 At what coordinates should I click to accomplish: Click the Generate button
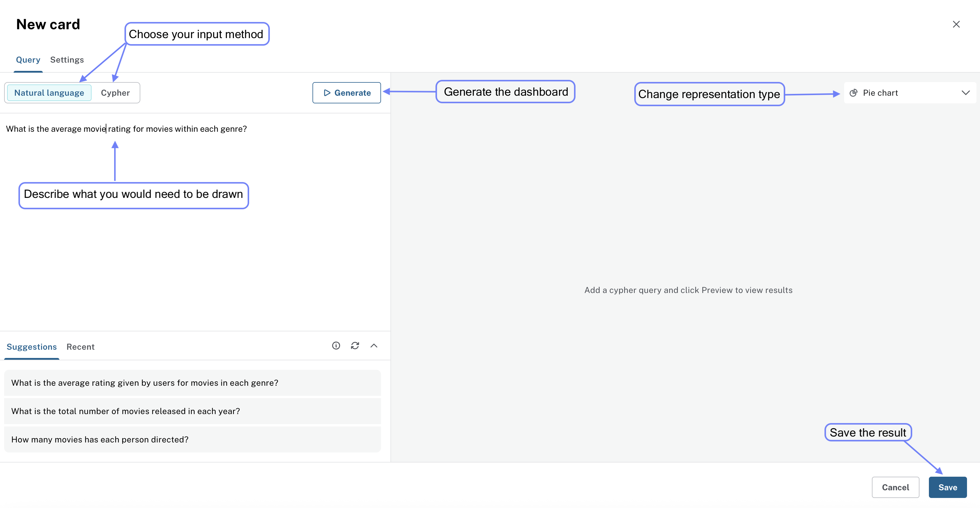[346, 92]
